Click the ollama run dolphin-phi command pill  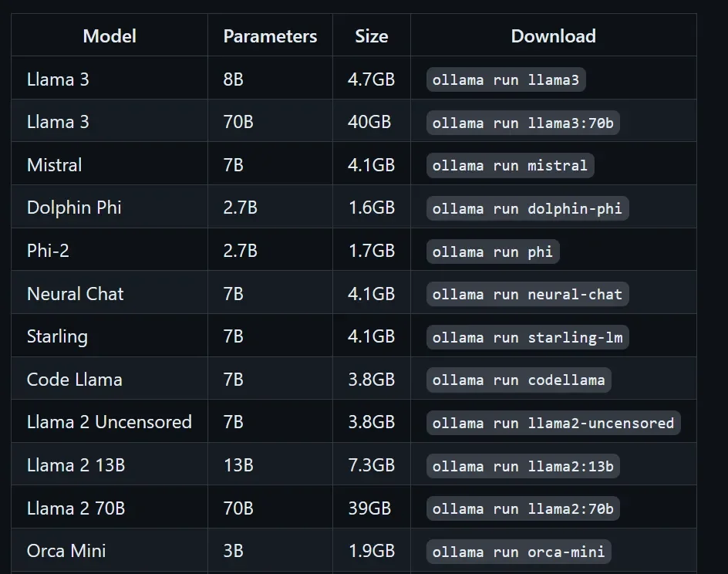(527, 208)
